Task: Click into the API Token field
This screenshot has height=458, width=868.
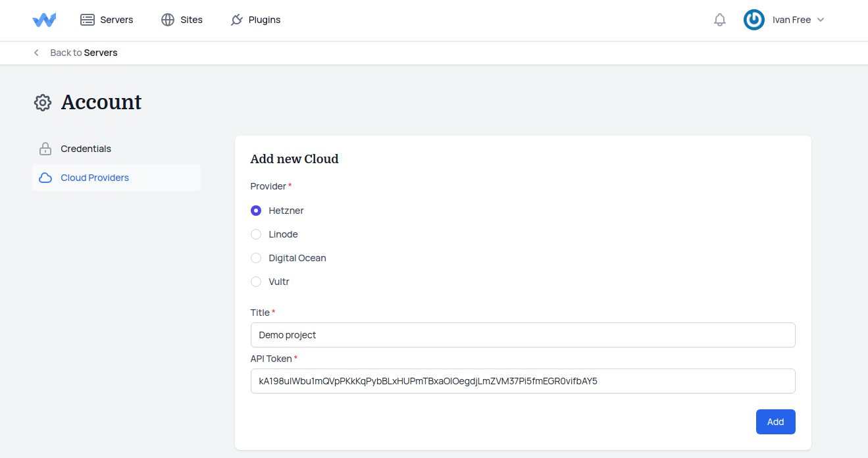Action: [x=523, y=381]
